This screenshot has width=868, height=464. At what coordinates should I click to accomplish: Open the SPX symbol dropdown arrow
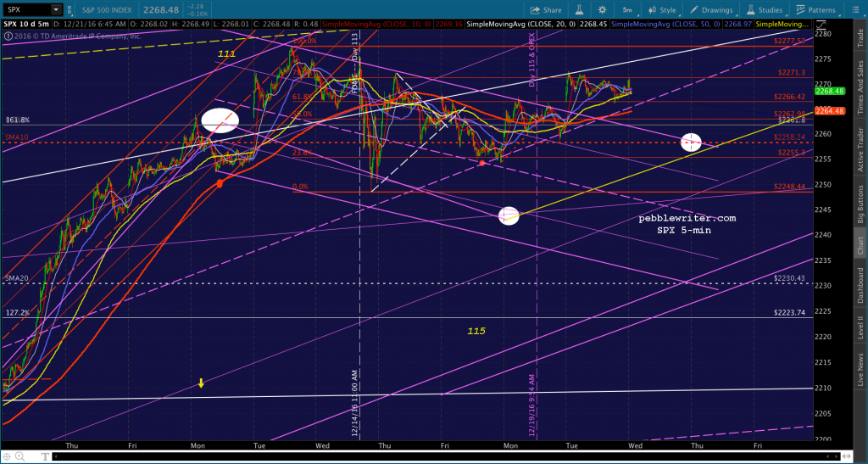(x=56, y=9)
